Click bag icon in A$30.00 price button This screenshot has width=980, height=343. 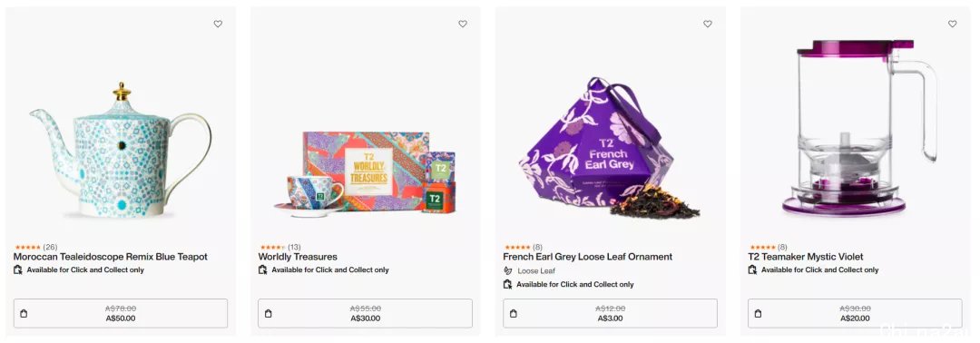coord(268,314)
